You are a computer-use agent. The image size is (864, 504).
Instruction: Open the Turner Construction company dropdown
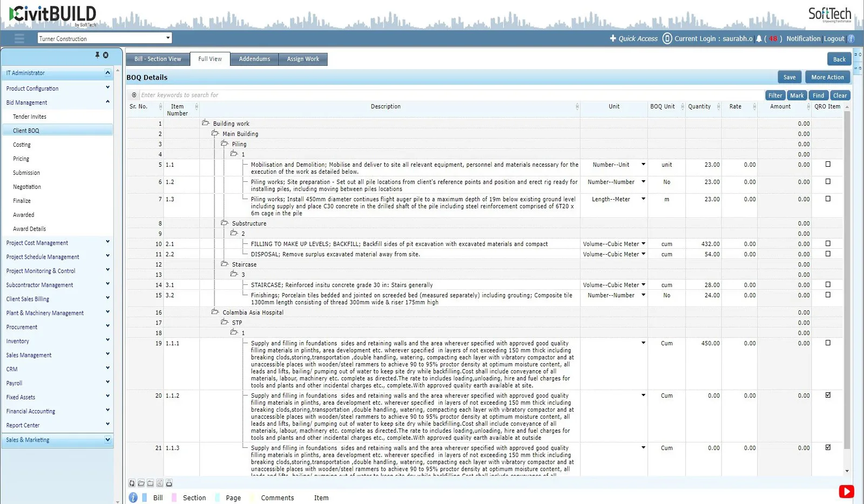click(168, 38)
